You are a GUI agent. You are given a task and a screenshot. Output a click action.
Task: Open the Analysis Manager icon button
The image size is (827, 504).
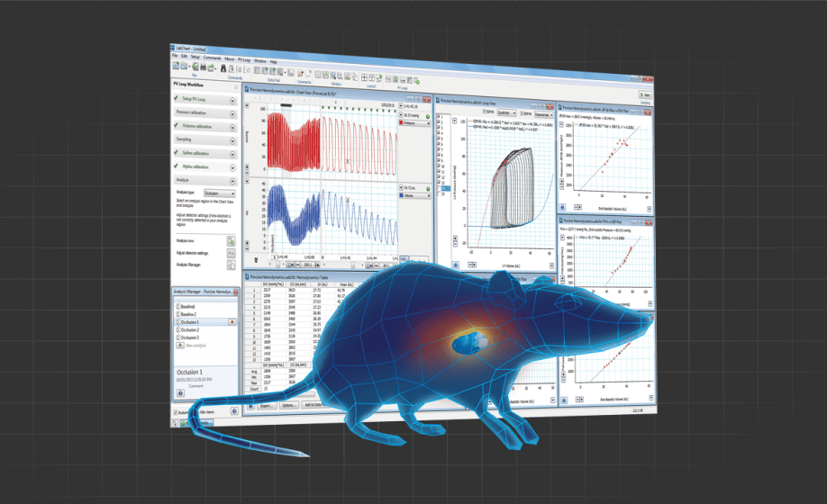pyautogui.click(x=231, y=265)
